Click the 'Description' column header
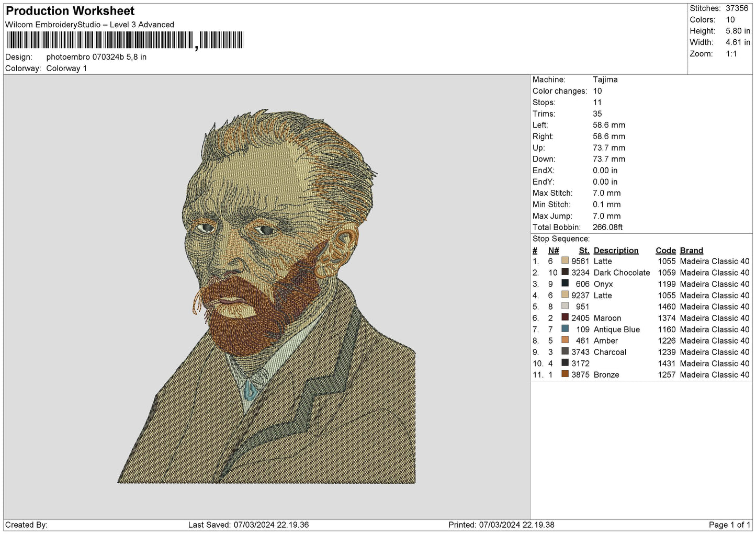The height and width of the screenshot is (534, 756). [616, 251]
